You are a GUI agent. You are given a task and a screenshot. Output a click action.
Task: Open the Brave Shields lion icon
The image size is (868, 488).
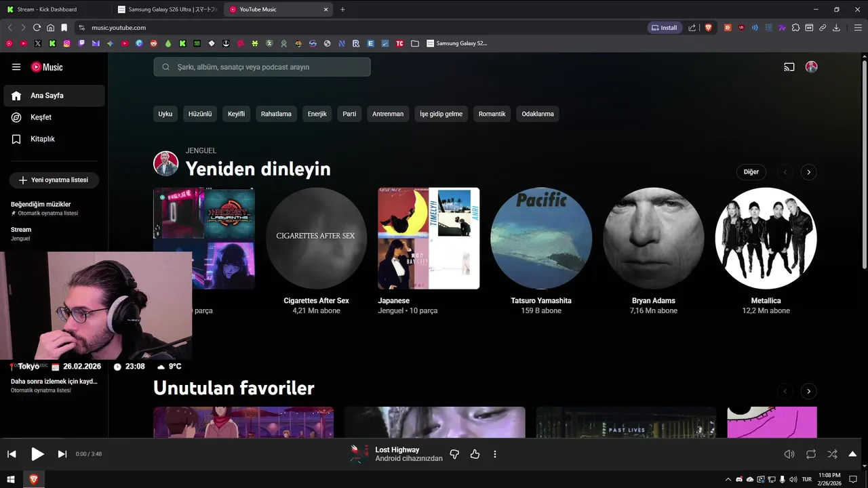coord(709,28)
